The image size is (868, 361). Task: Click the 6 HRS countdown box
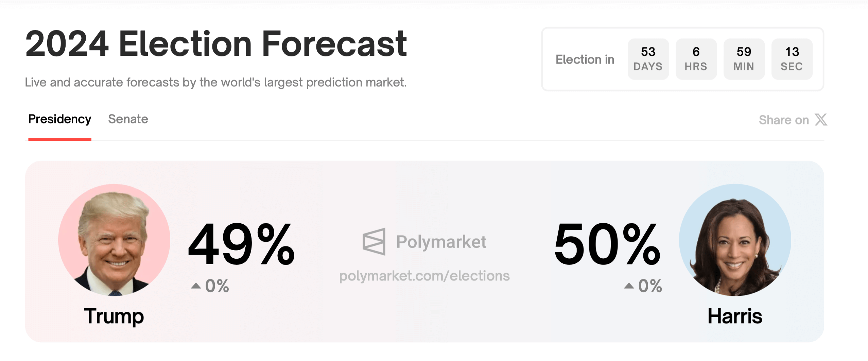point(696,59)
